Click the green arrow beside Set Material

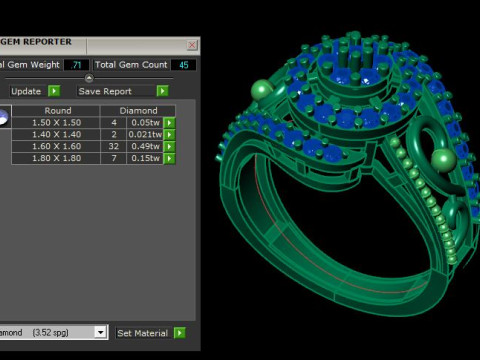pyautogui.click(x=180, y=333)
